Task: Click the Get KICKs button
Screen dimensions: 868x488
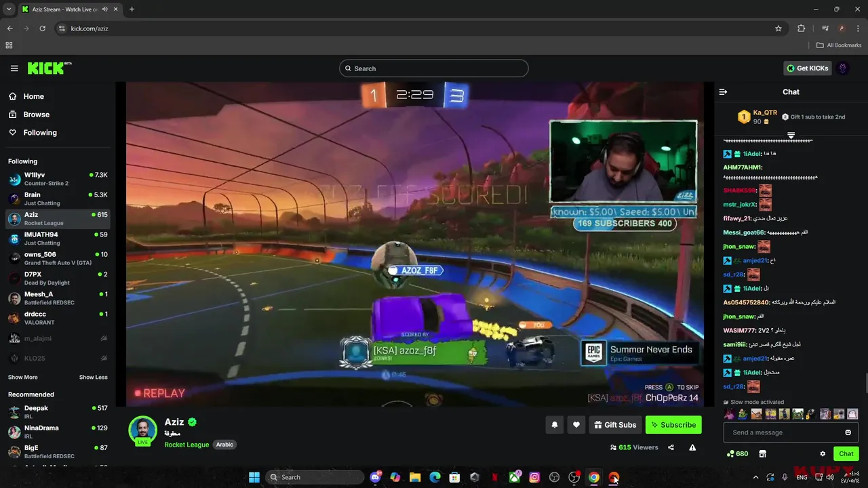Action: 807,68
